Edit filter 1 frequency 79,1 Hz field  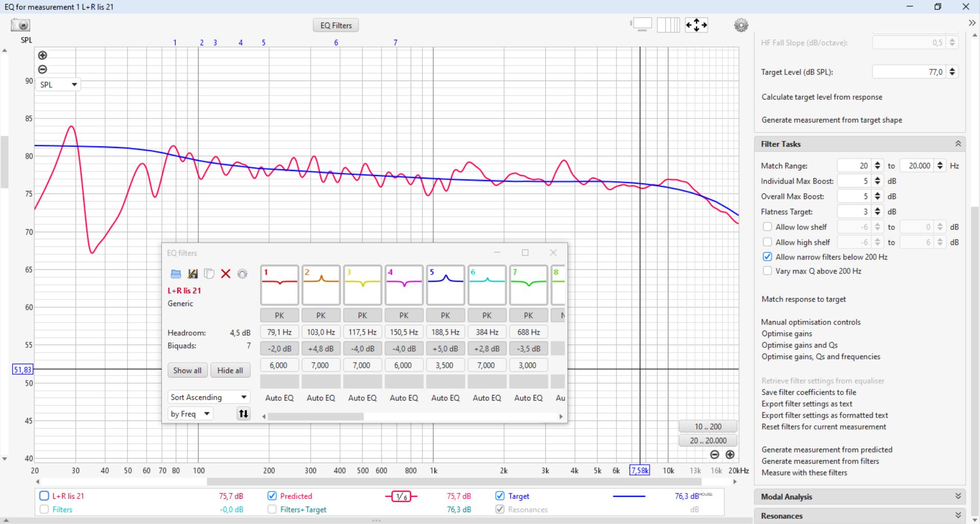(x=279, y=332)
